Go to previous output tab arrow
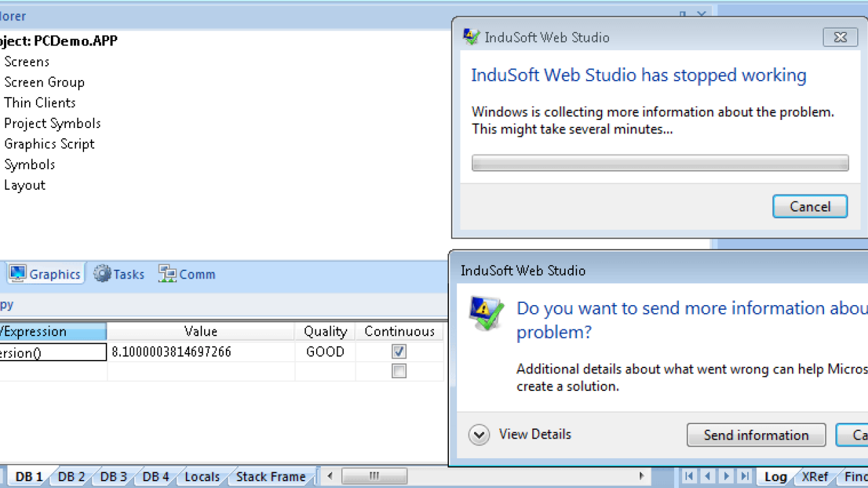The width and height of the screenshot is (868, 488). (707, 476)
